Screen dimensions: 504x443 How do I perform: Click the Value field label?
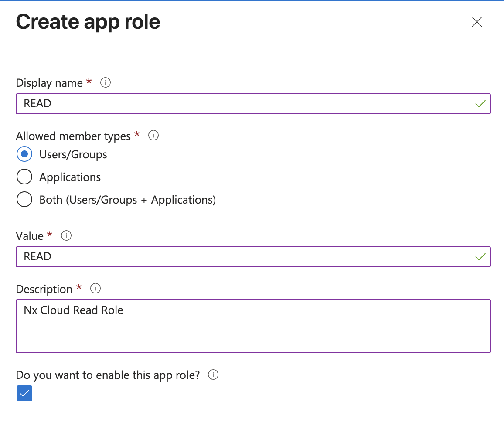click(x=30, y=236)
